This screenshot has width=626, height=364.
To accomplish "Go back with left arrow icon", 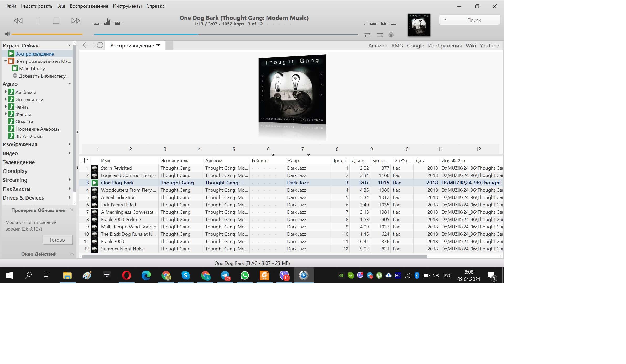I will (85, 45).
